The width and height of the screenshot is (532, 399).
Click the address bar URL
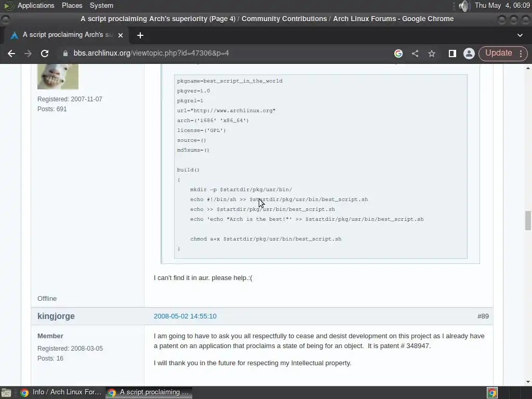coord(151,54)
